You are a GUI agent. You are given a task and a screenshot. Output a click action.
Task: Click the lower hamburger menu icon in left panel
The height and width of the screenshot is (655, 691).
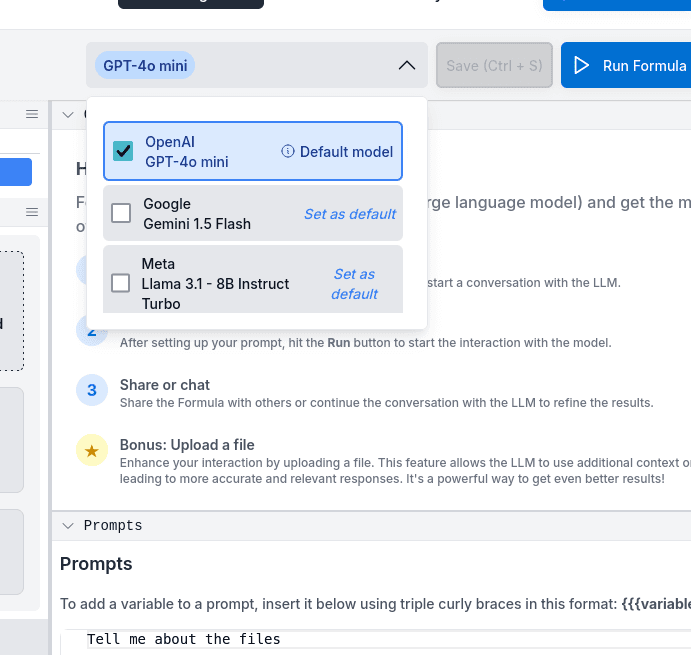point(32,212)
